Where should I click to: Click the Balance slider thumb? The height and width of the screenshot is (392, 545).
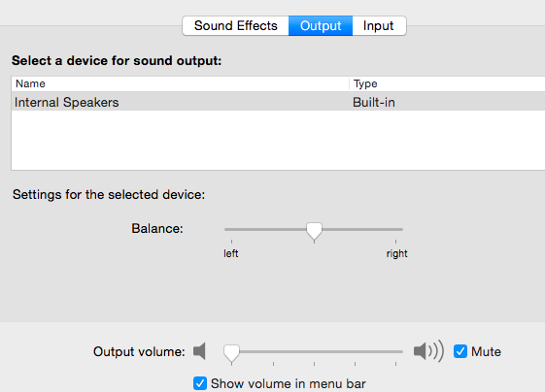[x=314, y=231]
